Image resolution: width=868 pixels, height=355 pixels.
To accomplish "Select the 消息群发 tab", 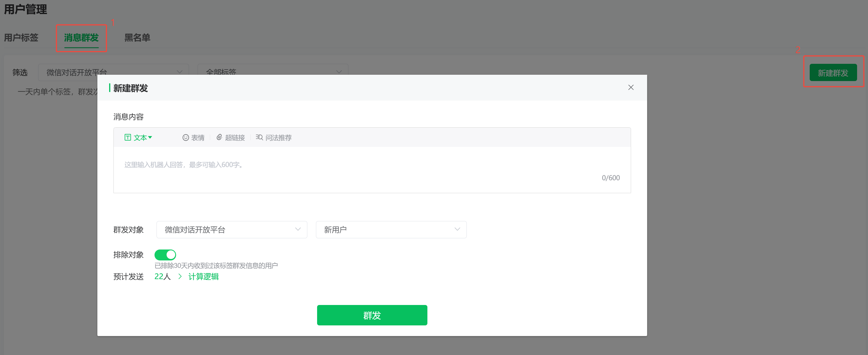I will (81, 37).
